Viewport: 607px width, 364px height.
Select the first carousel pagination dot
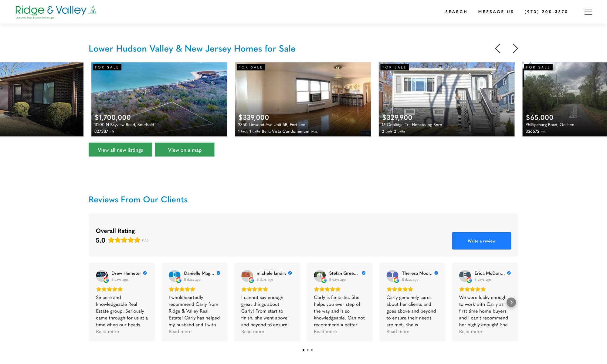point(303,350)
